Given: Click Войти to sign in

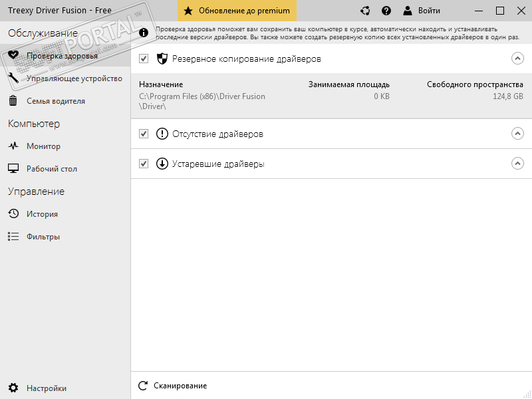Looking at the screenshot, I should coord(422,11).
